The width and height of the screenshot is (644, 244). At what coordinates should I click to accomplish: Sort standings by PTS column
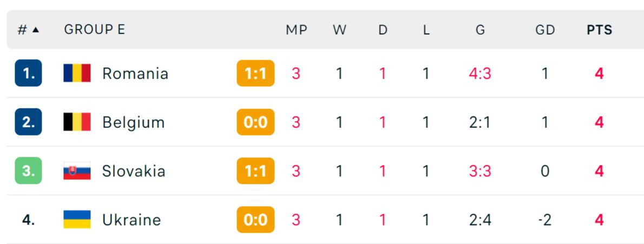click(599, 30)
